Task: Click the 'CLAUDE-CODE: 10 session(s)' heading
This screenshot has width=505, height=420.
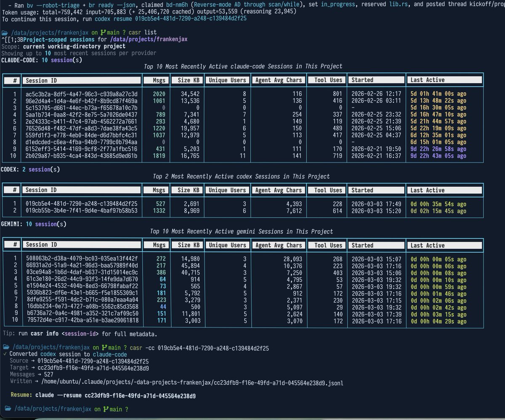Action: 42,59
